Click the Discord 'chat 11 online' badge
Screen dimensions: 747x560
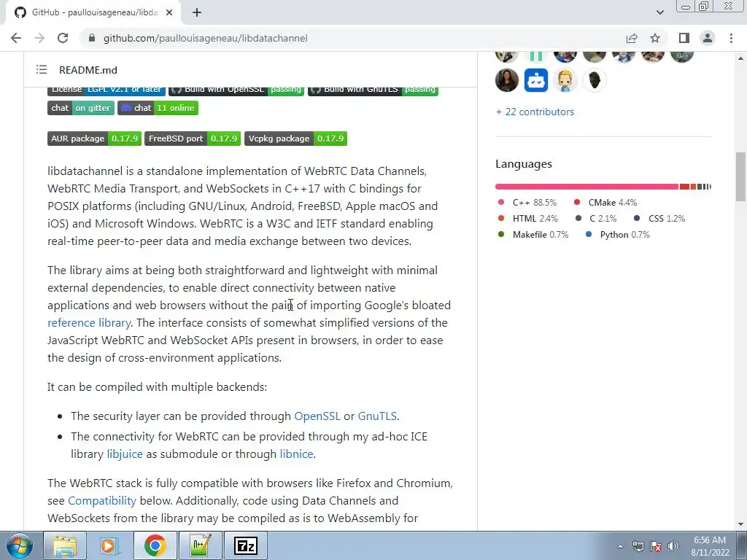[x=158, y=108]
